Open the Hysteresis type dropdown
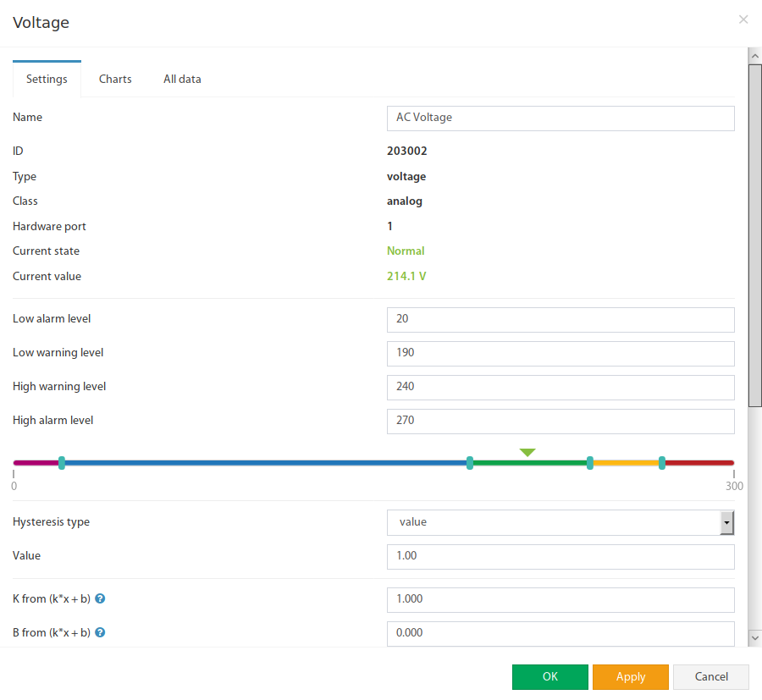Viewport: 762px width, 700px height. click(560, 522)
